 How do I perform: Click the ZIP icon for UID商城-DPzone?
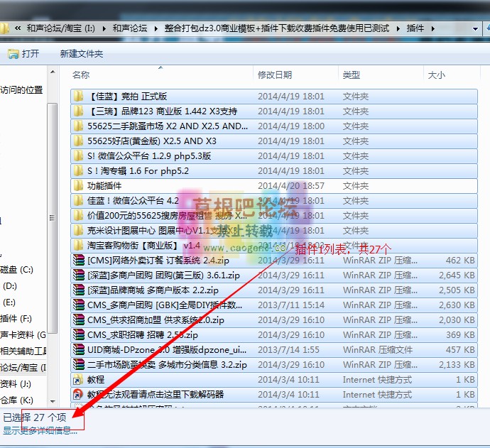(x=78, y=350)
